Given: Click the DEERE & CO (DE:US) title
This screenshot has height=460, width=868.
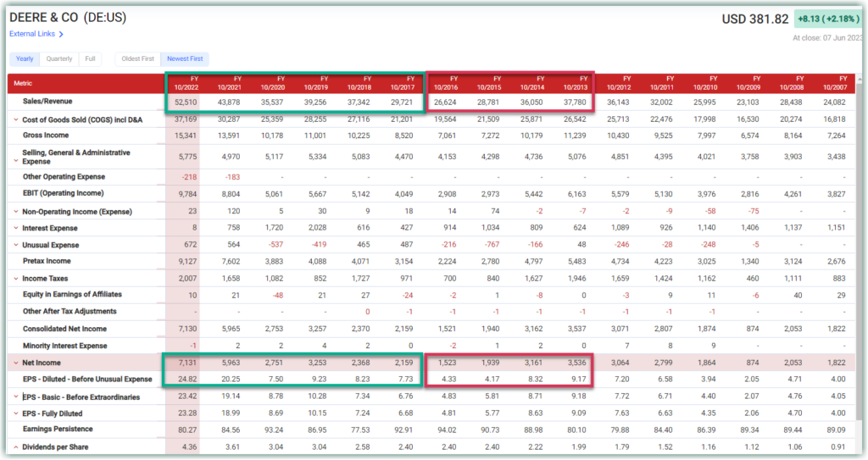Looking at the screenshot, I should click(x=68, y=18).
